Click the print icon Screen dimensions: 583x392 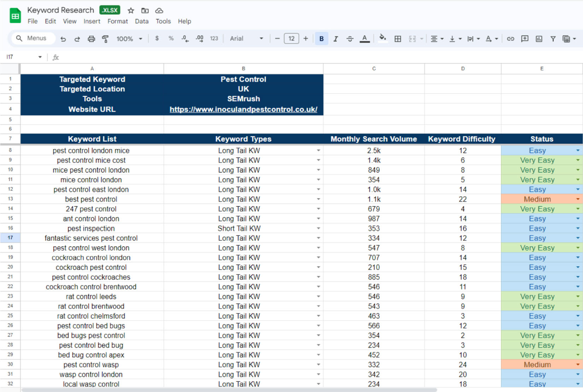91,39
